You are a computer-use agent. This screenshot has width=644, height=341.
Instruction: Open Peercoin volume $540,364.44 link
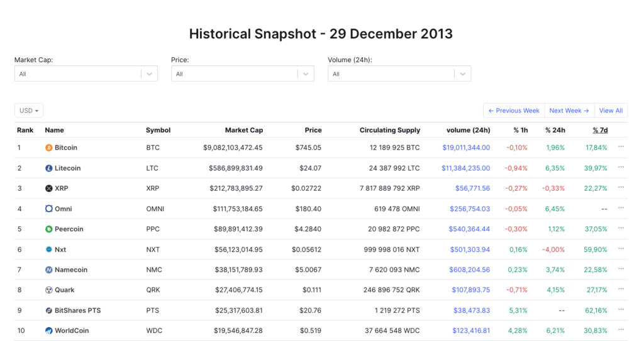point(469,229)
